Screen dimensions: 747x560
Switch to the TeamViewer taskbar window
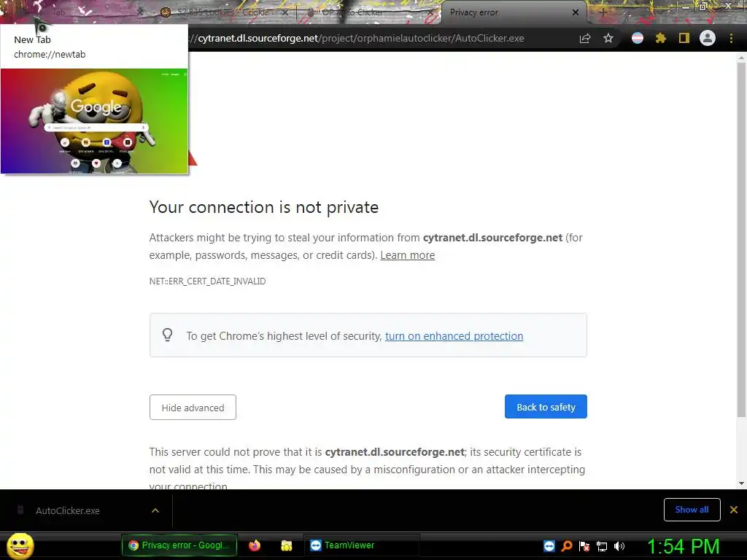point(361,545)
